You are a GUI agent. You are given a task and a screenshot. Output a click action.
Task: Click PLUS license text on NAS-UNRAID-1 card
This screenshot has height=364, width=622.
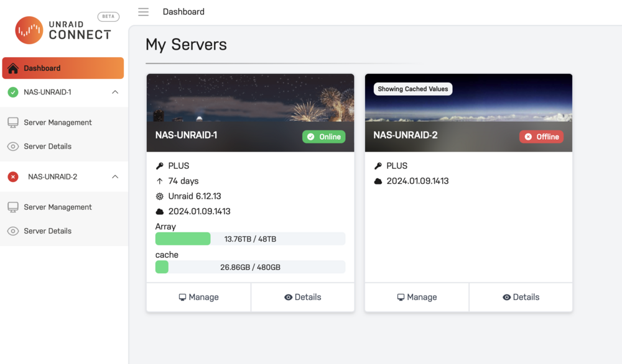pos(179,166)
